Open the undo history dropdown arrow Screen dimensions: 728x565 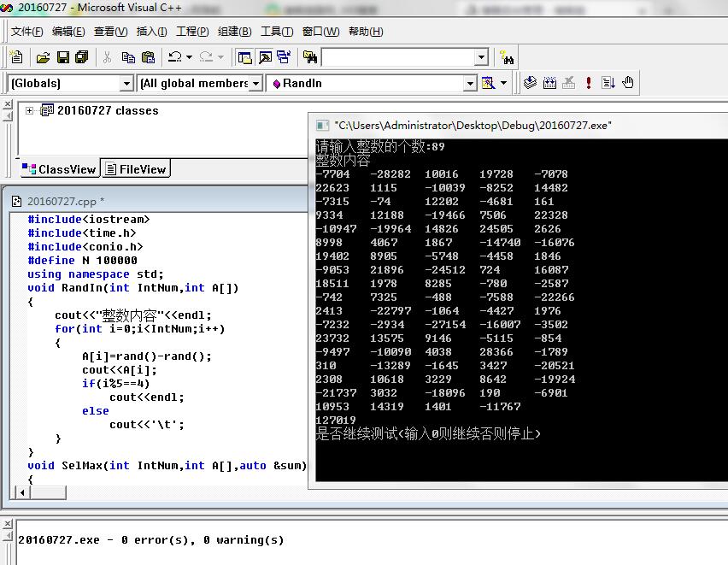[189, 57]
